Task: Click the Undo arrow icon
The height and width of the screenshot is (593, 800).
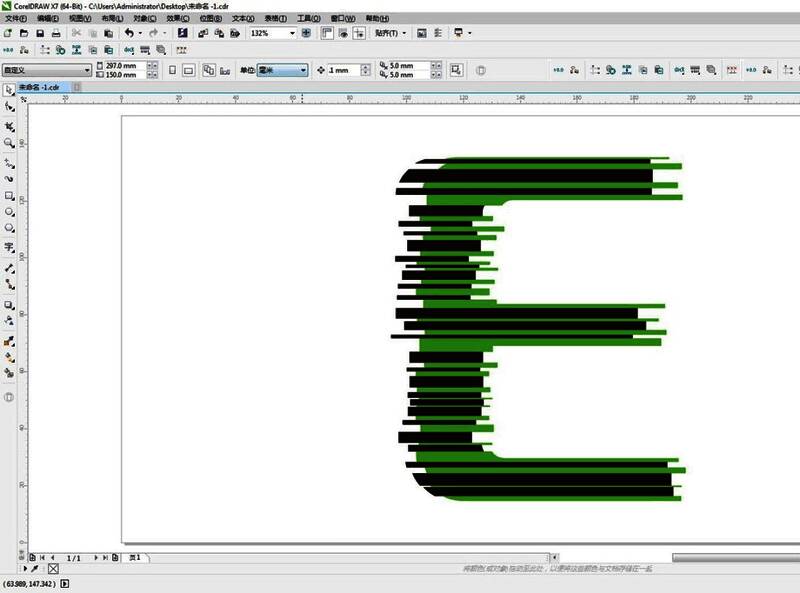Action: [x=129, y=33]
